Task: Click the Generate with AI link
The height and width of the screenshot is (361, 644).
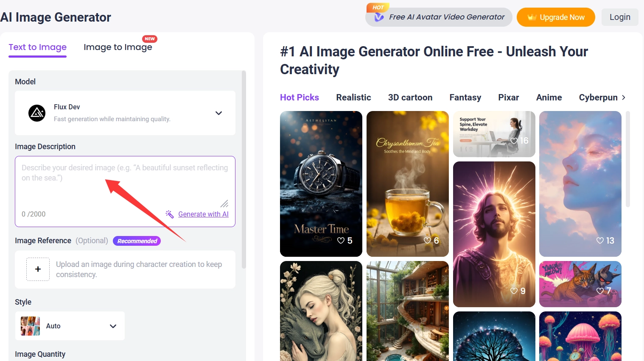Action: tap(203, 214)
